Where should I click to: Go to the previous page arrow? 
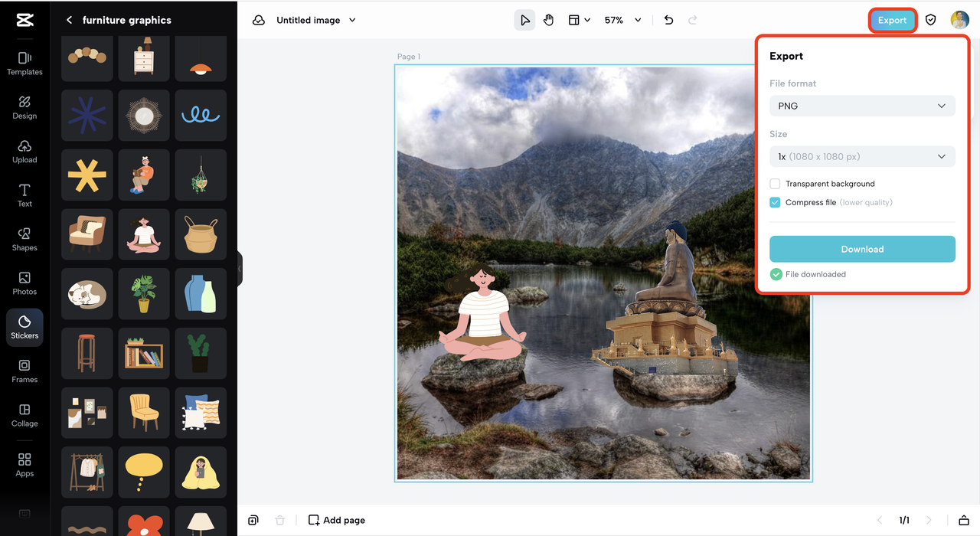coord(880,520)
